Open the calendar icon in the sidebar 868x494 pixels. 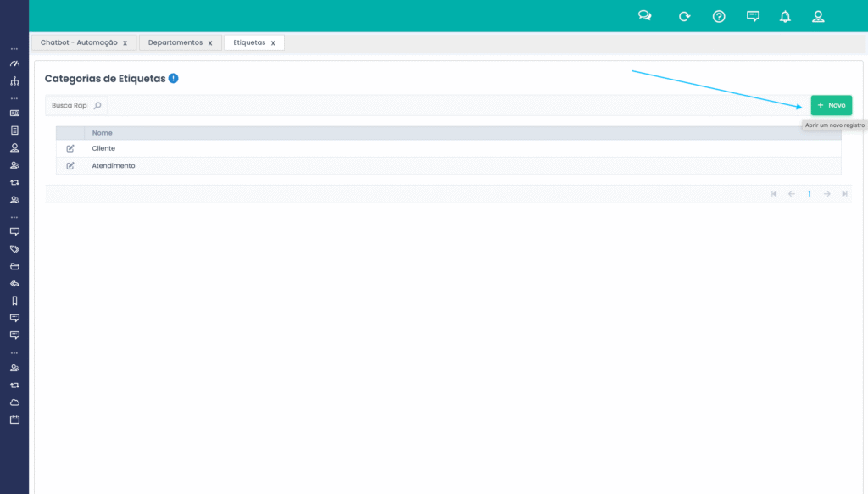(x=14, y=419)
